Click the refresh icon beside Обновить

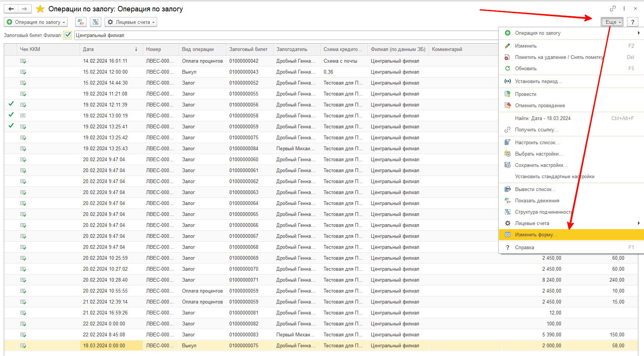coord(508,69)
